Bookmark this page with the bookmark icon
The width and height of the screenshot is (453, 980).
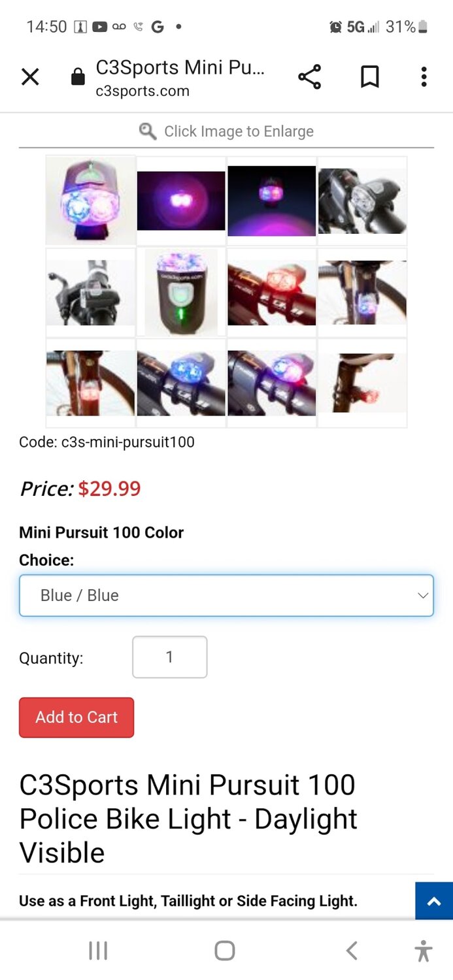point(369,77)
